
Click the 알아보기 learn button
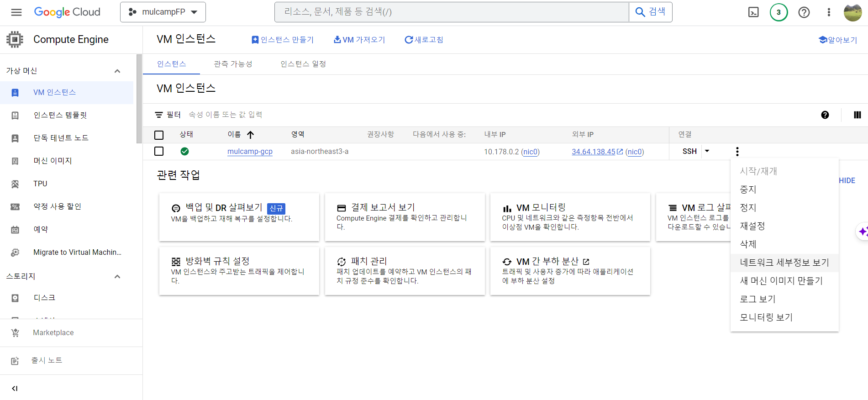click(x=838, y=40)
